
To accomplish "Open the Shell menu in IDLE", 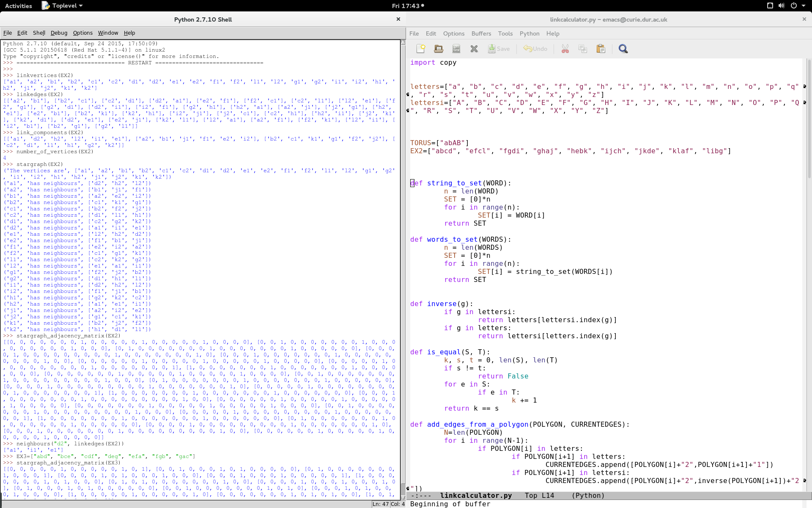I will pyautogui.click(x=39, y=33).
